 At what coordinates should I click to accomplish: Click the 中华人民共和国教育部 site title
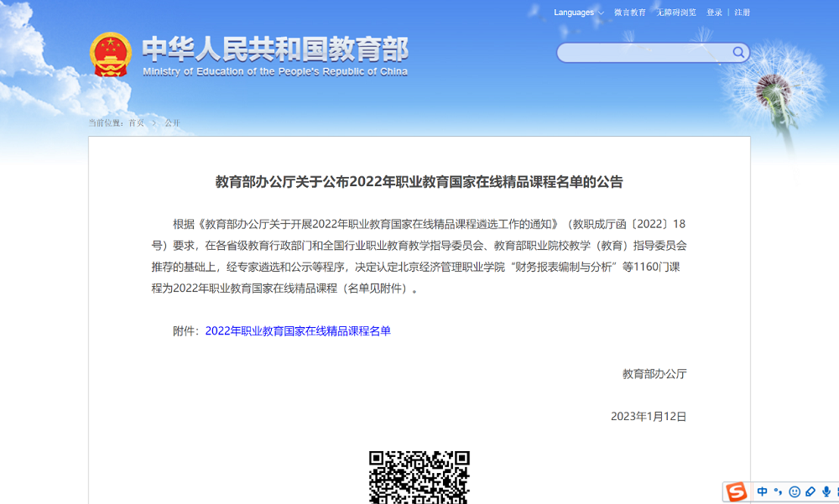[274, 50]
